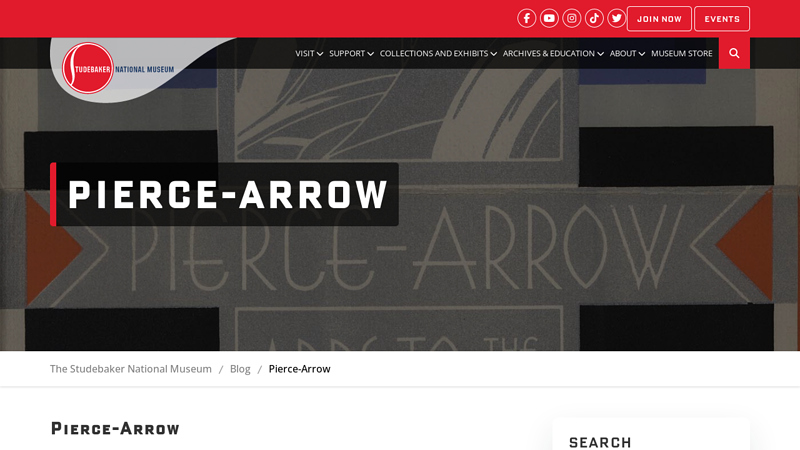Open the TikTok social icon
The width and height of the screenshot is (800, 450).
pyautogui.click(x=594, y=18)
